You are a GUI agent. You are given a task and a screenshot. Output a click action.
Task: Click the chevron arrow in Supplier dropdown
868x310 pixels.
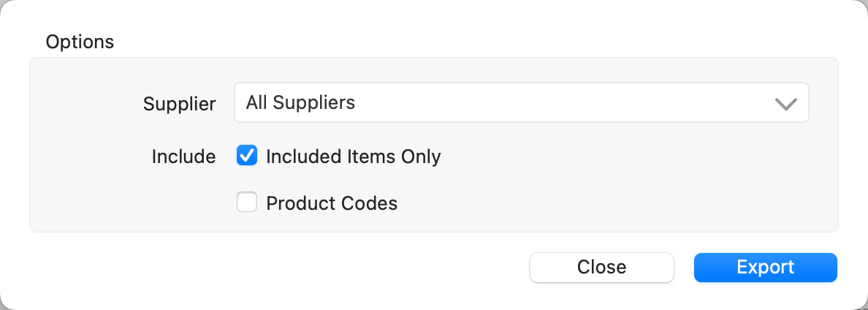[785, 104]
